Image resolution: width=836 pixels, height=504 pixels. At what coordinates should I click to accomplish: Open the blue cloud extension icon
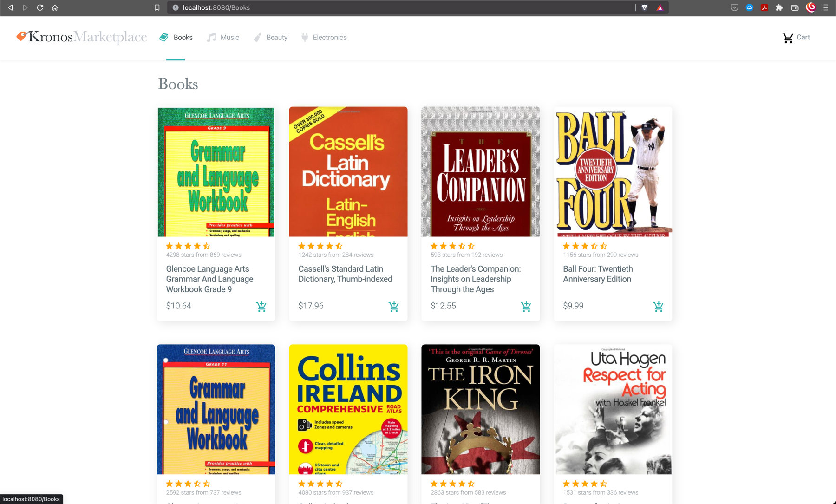click(x=749, y=7)
